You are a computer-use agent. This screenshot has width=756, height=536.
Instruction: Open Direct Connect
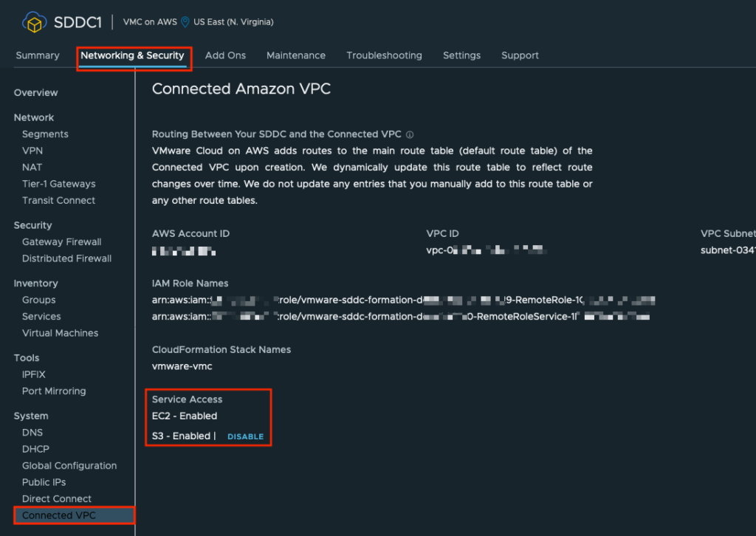pos(57,499)
